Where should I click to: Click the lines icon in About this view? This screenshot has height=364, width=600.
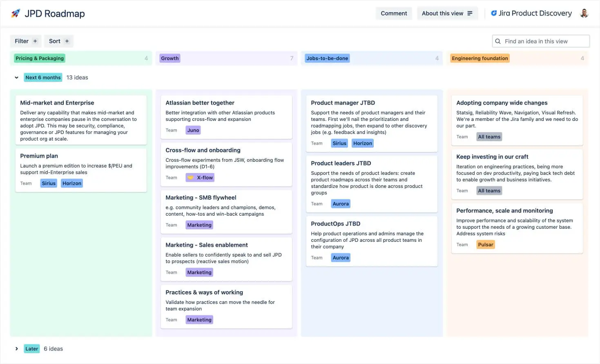[x=470, y=13]
